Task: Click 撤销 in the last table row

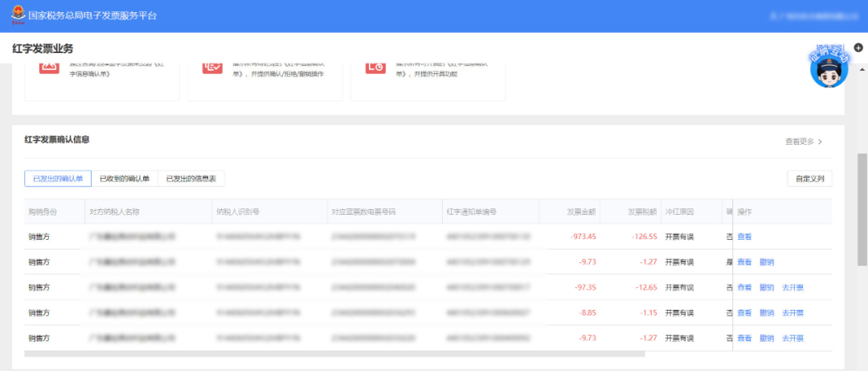Action: pyautogui.click(x=767, y=338)
